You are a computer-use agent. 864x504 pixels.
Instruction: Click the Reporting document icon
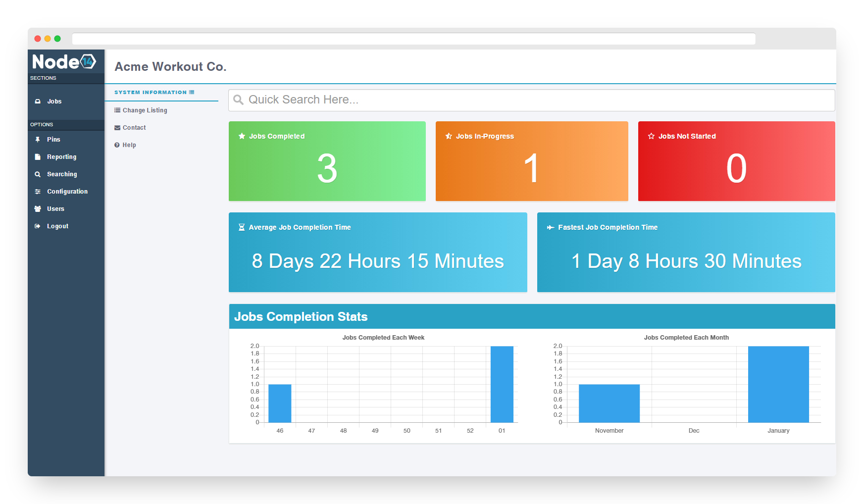click(38, 157)
